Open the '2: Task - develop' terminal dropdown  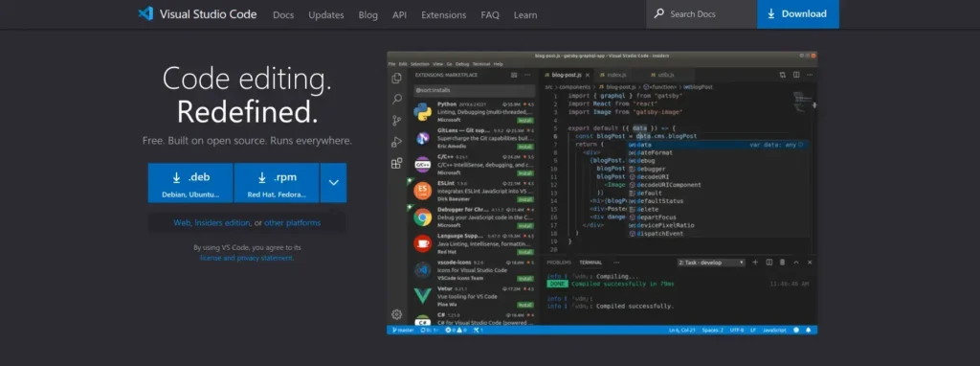pyautogui.click(x=711, y=263)
